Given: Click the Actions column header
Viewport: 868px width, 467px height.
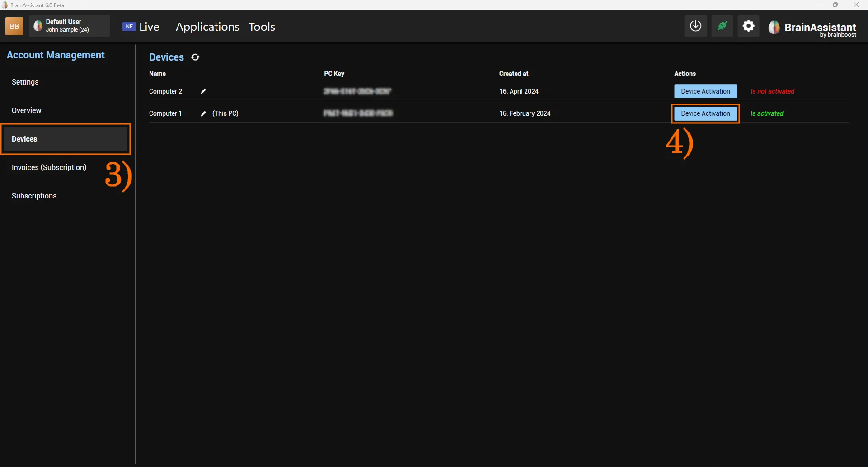Looking at the screenshot, I should click(685, 74).
